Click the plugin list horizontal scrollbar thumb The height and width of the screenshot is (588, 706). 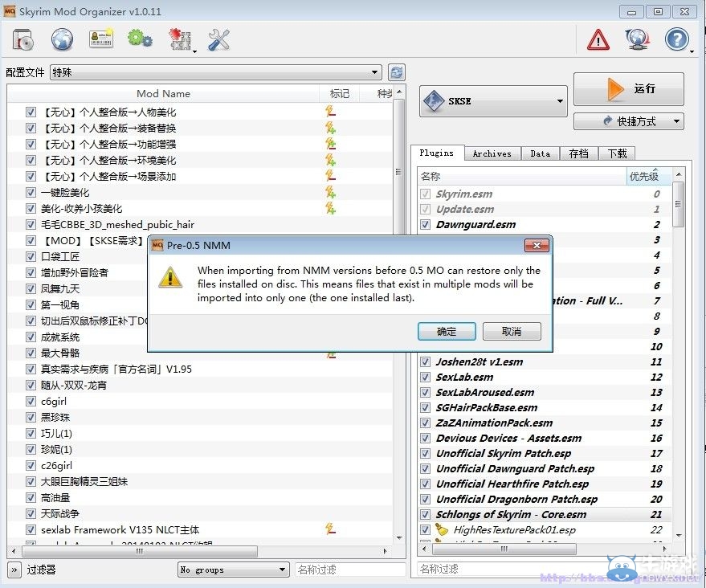coord(504,549)
